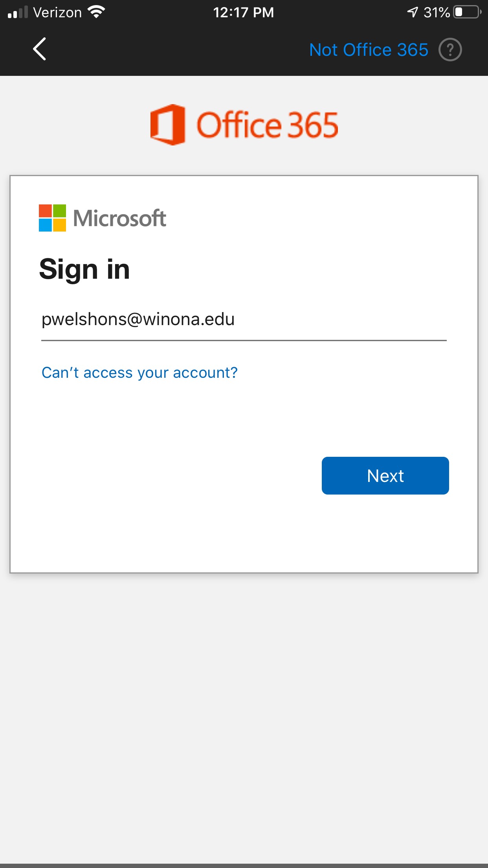Click the Microsoft four-color squares logo
The image size is (488, 868).
click(52, 218)
